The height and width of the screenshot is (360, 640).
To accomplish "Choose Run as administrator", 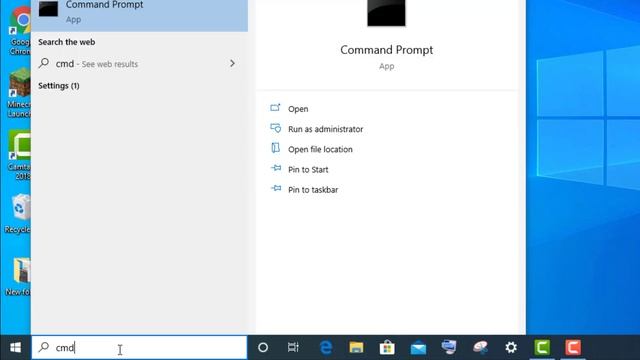I will [325, 129].
